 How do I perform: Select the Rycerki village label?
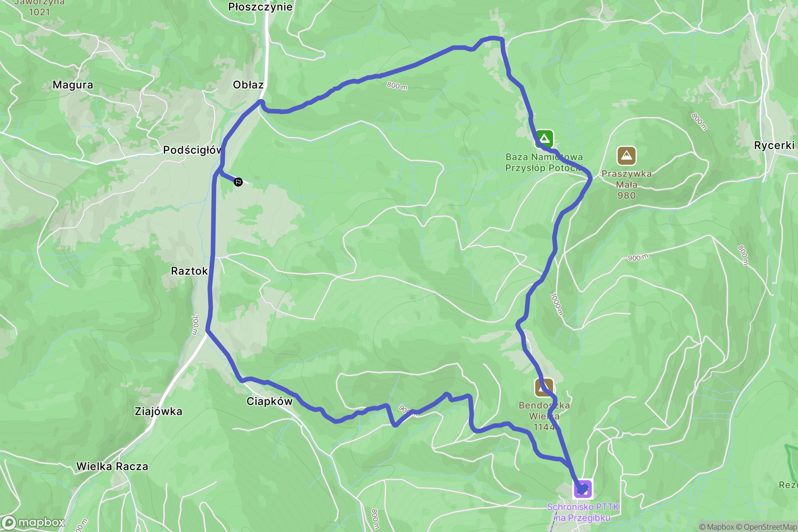[x=774, y=146]
